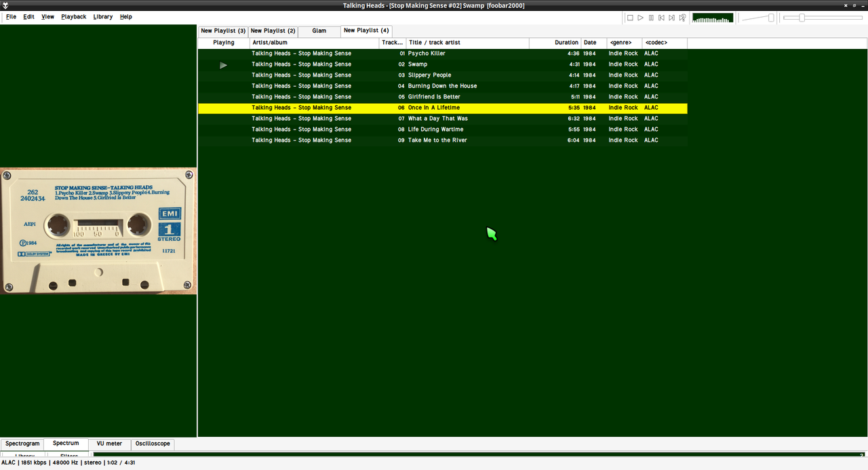This screenshot has width=868, height=470.
Task: Click the Play button in toolbar
Action: point(640,18)
